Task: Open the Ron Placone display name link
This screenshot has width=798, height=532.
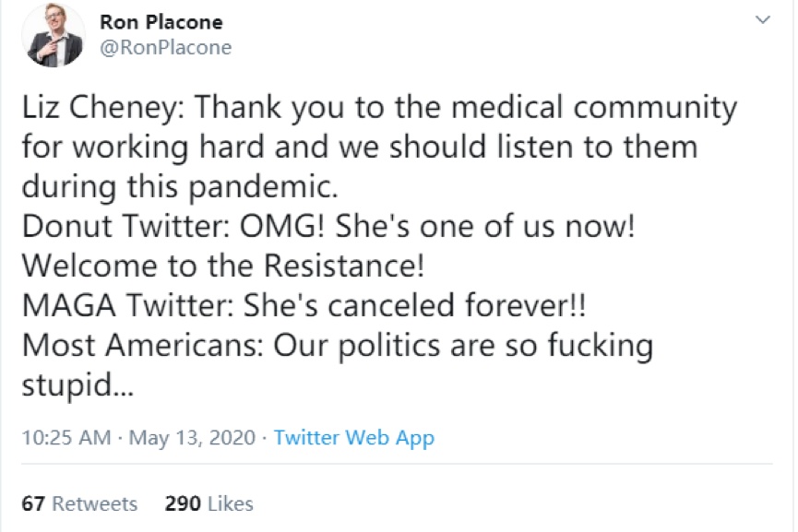Action: click(x=161, y=21)
